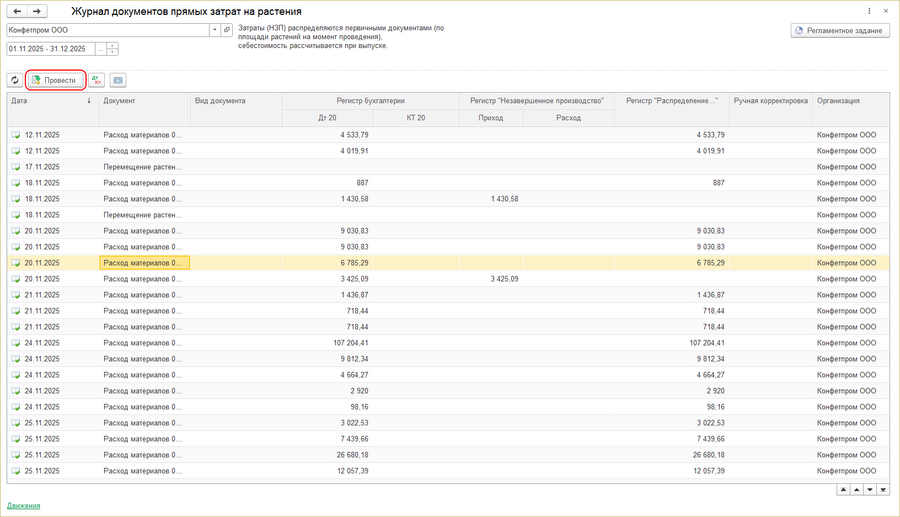This screenshot has height=517, width=900.
Task: Click the forward navigation arrow
Action: [x=37, y=11]
